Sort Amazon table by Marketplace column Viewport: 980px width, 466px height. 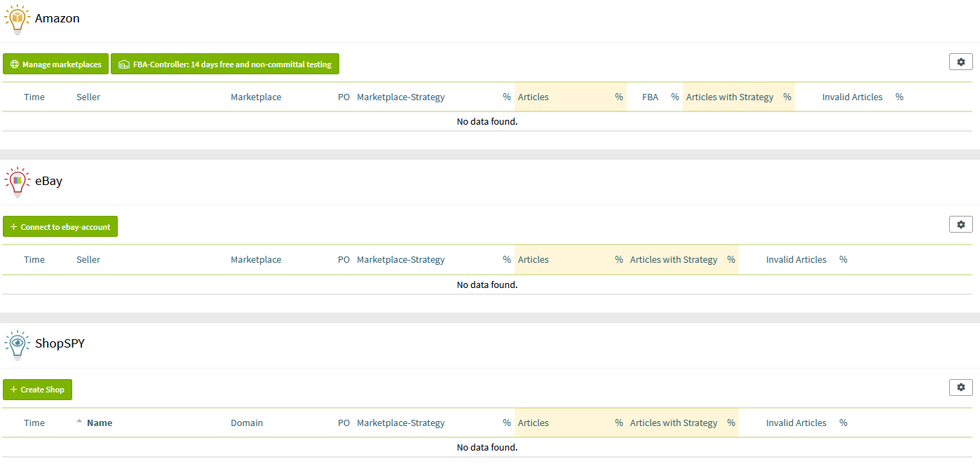(256, 97)
